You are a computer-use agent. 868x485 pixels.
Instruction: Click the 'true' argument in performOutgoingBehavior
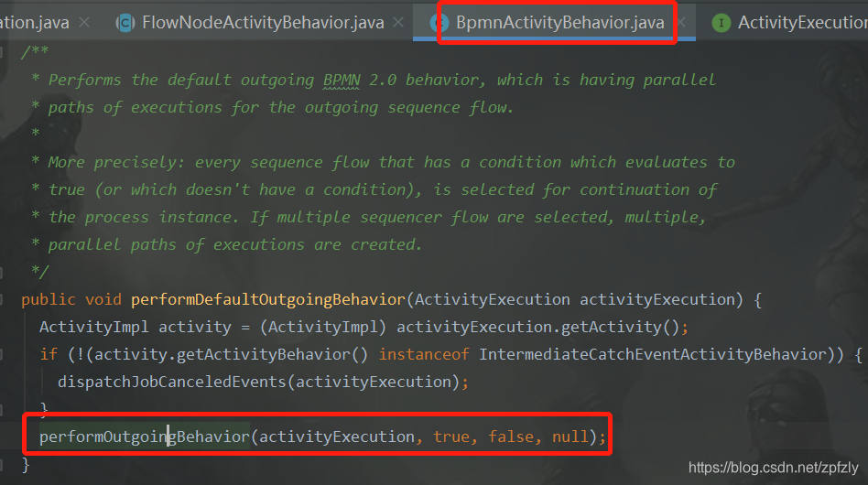[x=451, y=436]
